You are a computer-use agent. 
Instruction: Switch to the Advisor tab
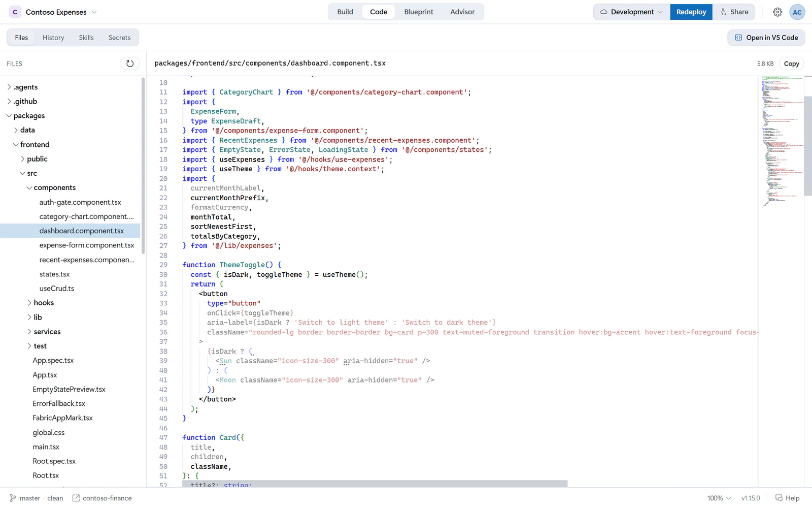(462, 12)
